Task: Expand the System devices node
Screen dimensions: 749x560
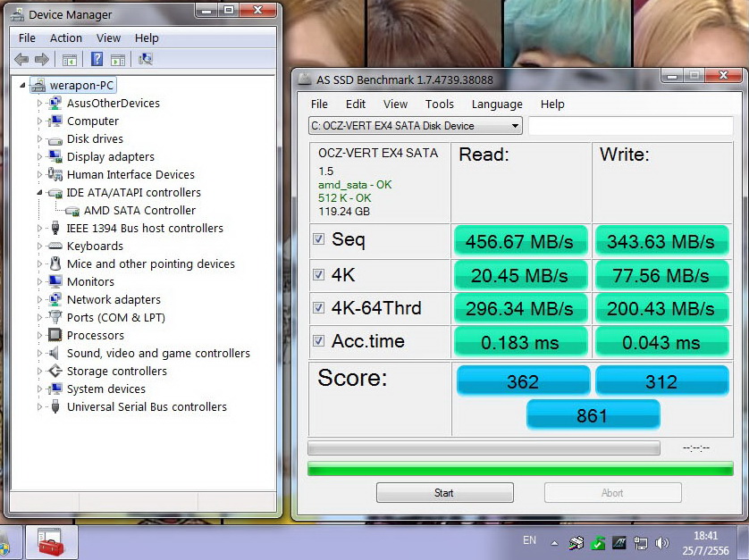Action: coord(39,389)
